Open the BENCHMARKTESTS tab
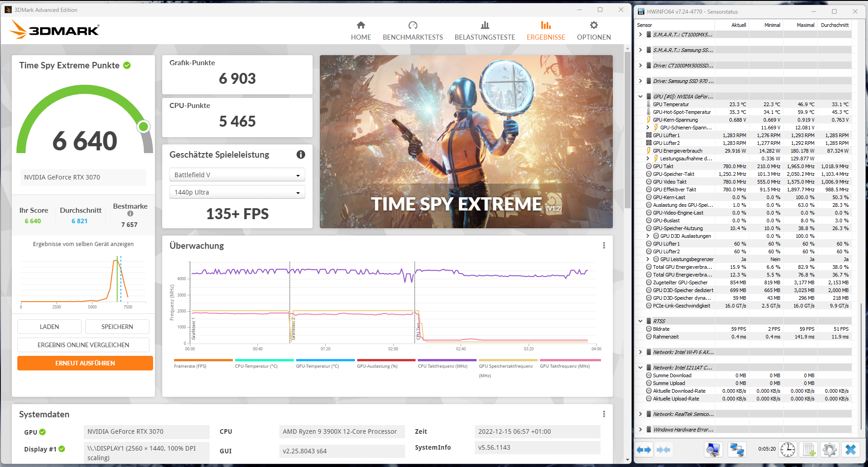Screen dimensions: 868x467 click(x=413, y=31)
